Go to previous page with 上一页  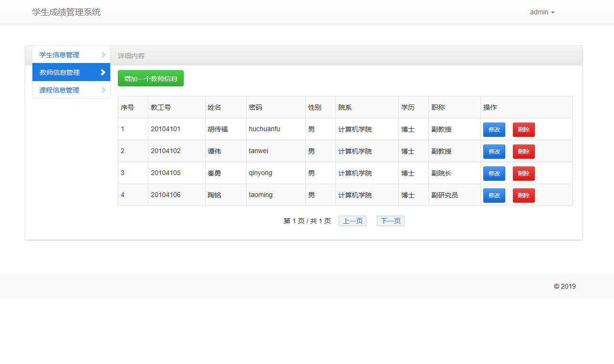tap(353, 221)
